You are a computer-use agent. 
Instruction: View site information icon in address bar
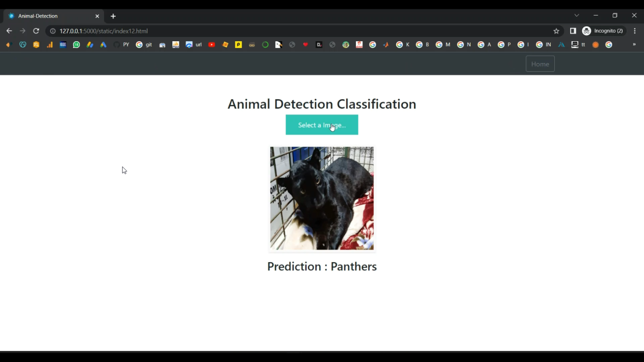pos(53,31)
